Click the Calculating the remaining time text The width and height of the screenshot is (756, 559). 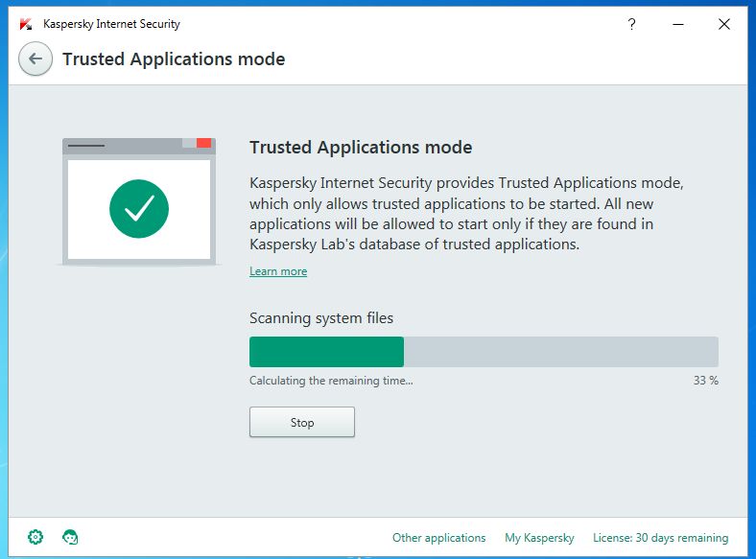pos(331,381)
